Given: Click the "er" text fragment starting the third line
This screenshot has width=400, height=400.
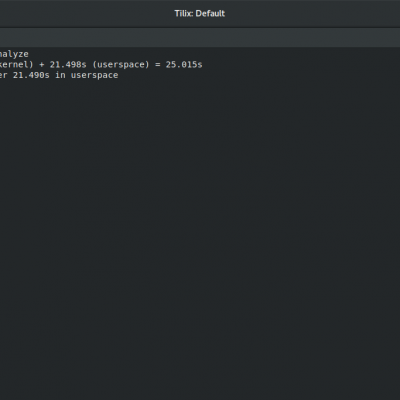Looking at the screenshot, I should tap(3, 75).
